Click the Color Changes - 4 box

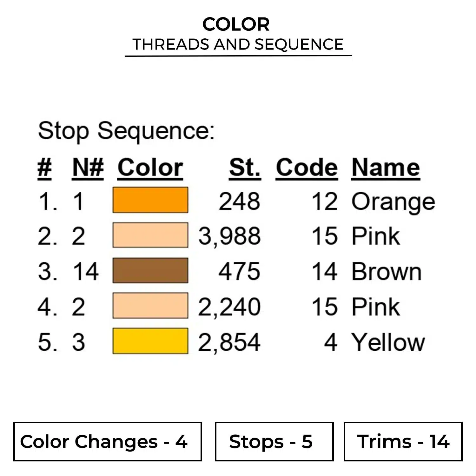108,441
